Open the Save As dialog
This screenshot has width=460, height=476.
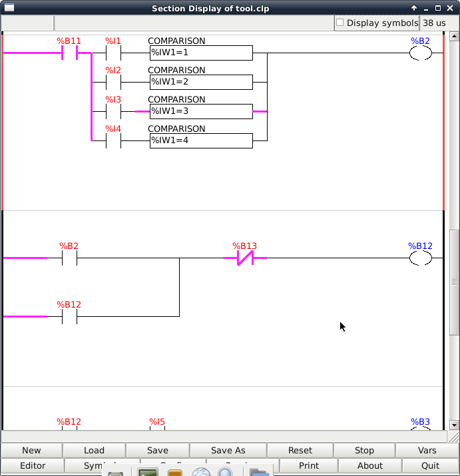[x=228, y=450]
